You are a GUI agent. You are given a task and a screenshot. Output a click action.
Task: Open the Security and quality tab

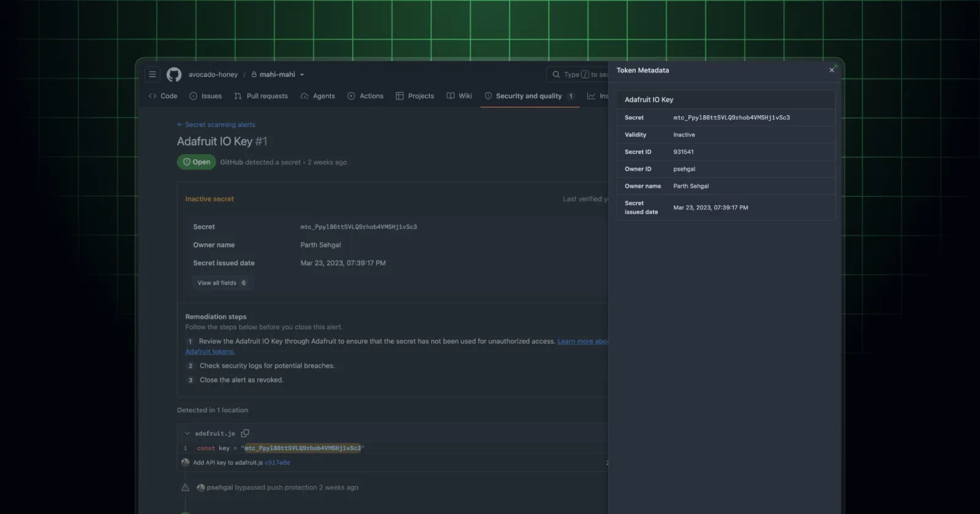tap(529, 96)
